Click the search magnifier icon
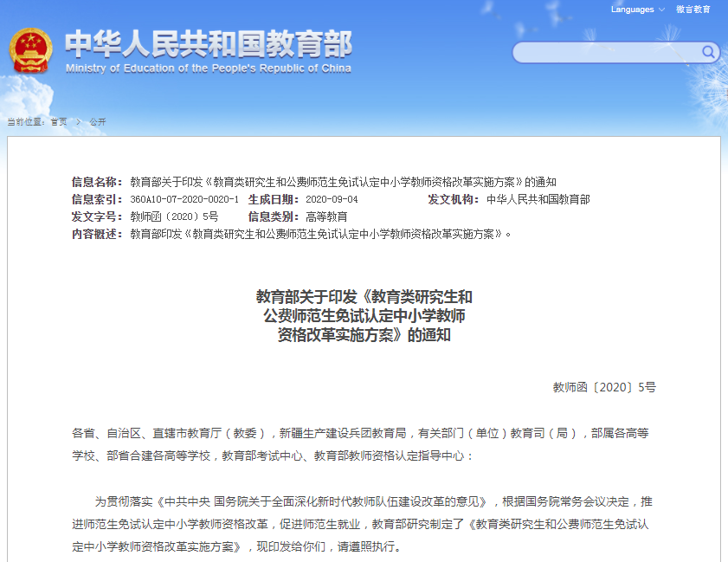 [x=707, y=52]
